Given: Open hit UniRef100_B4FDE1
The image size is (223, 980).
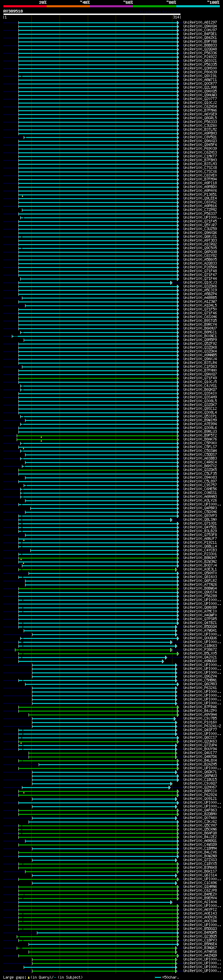Looking at the screenshot, I should pos(200,34).
